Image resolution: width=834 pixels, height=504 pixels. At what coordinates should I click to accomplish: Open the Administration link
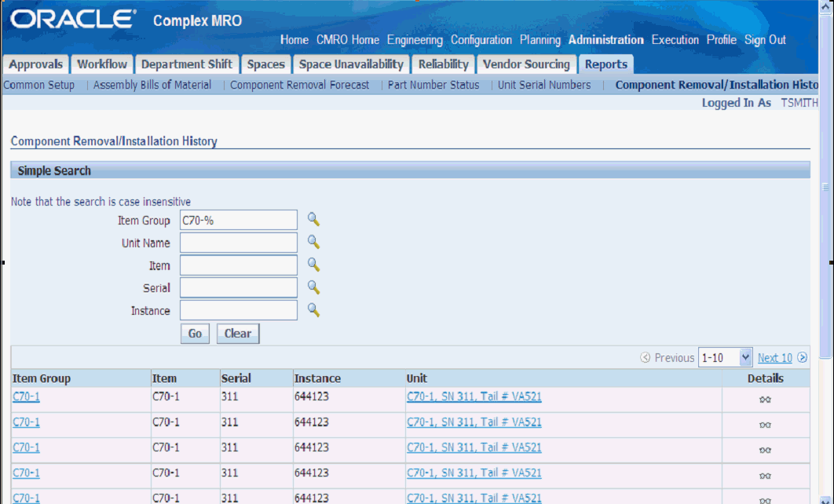tap(605, 40)
